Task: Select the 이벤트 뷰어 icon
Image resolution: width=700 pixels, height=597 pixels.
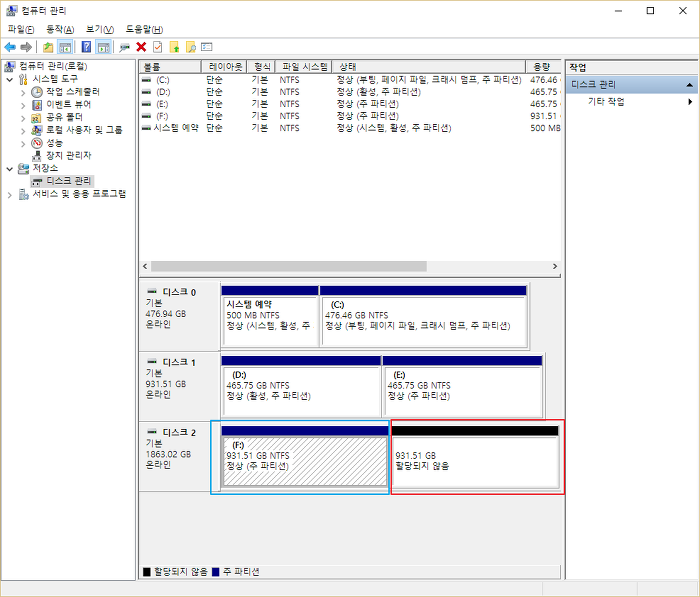Action: click(37, 104)
